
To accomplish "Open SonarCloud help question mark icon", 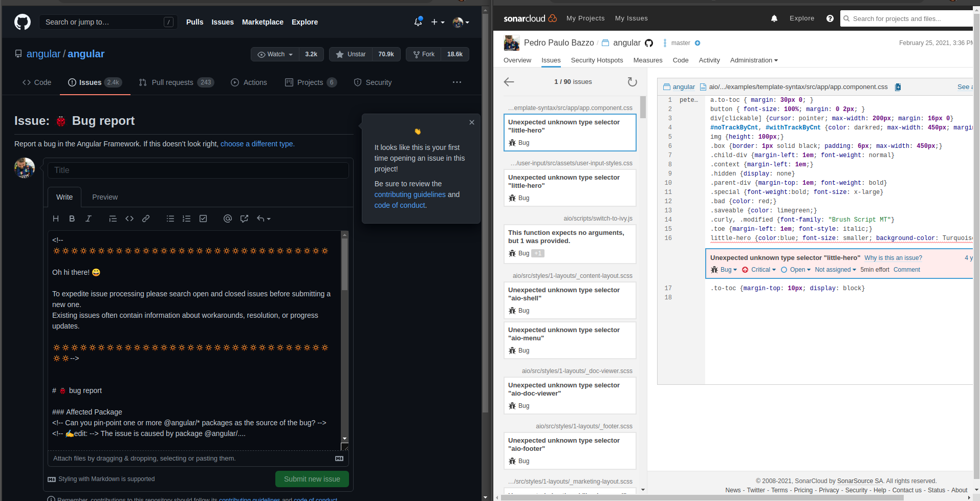I will click(830, 18).
